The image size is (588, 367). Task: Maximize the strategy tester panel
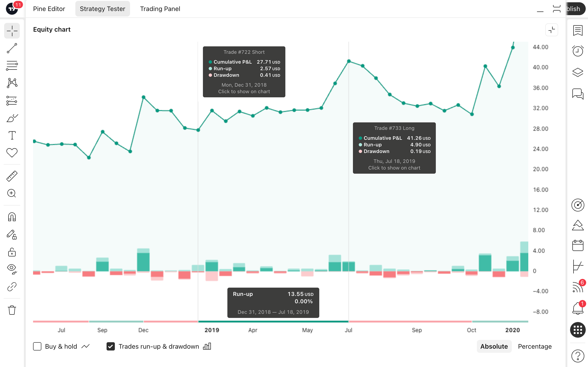556,9
